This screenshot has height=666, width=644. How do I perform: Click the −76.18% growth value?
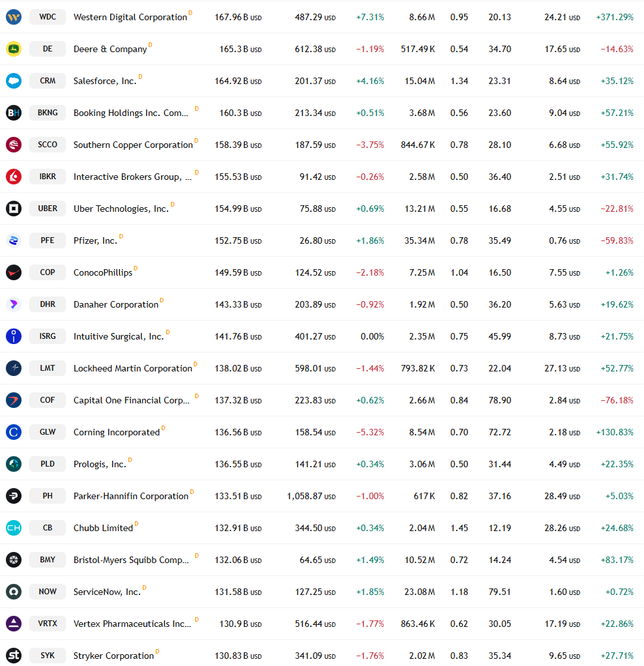pyautogui.click(x=617, y=401)
